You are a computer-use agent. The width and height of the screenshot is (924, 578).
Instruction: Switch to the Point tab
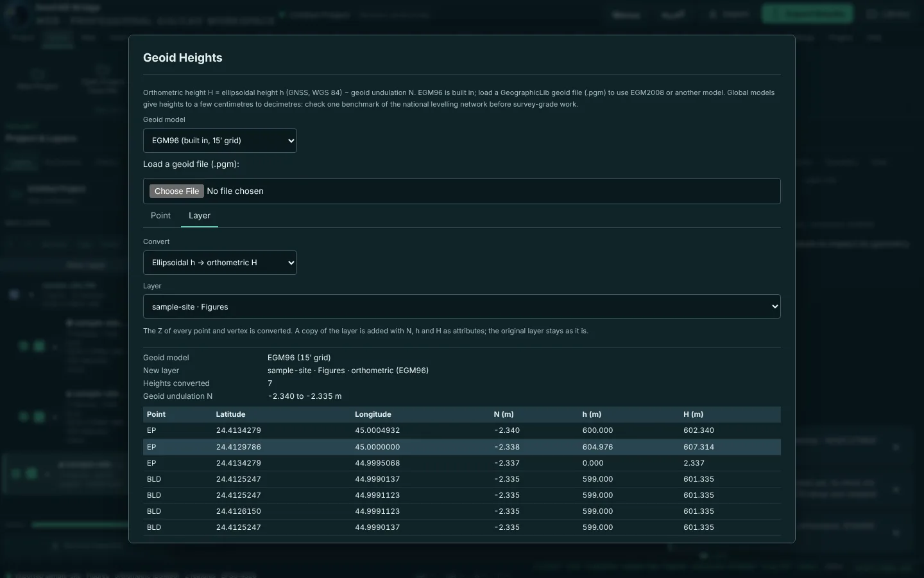point(160,216)
